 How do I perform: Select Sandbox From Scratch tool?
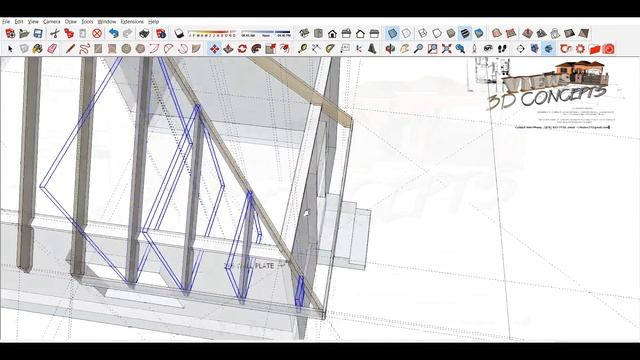[x=511, y=33]
